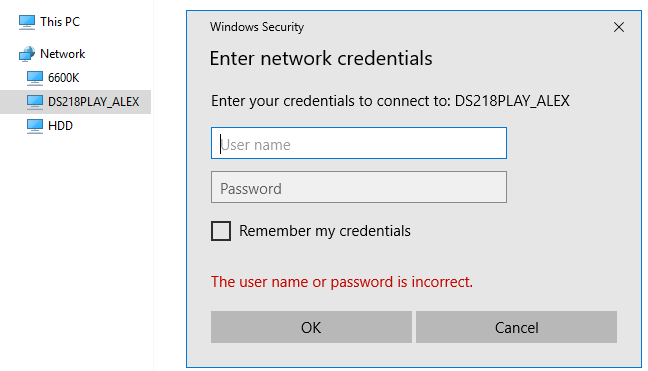
Task: Select the Network label in navigation pane
Action: (x=62, y=54)
